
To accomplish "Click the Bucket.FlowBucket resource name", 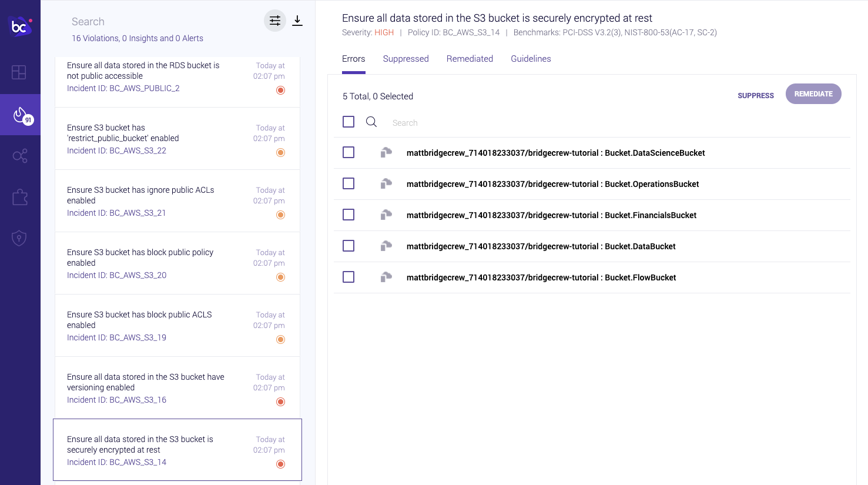I will (x=541, y=277).
